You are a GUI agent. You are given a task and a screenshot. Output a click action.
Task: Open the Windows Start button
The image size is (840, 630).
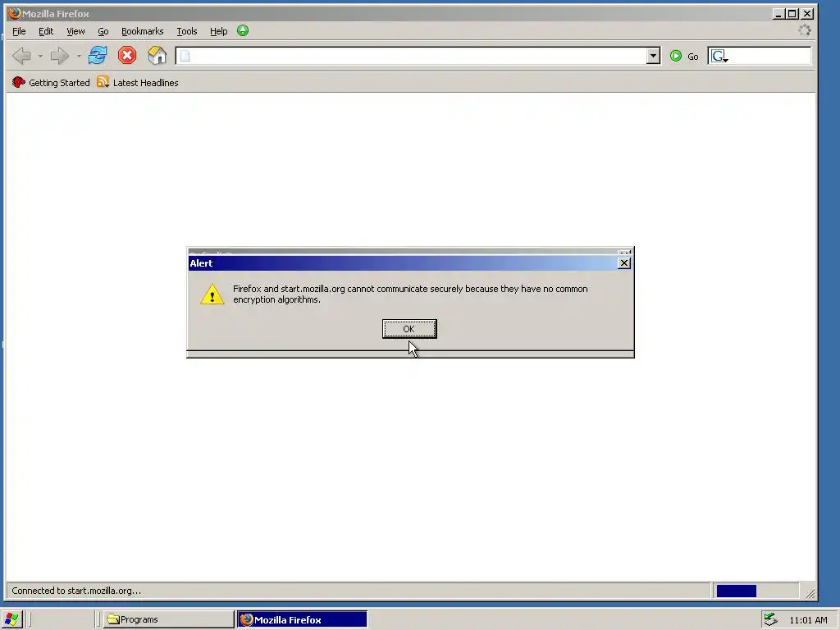click(11, 619)
